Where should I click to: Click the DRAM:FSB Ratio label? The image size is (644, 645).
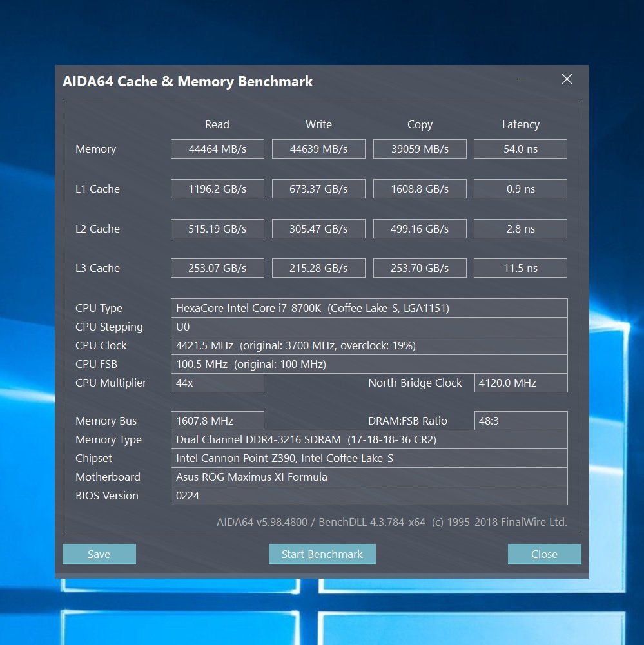pos(407,421)
